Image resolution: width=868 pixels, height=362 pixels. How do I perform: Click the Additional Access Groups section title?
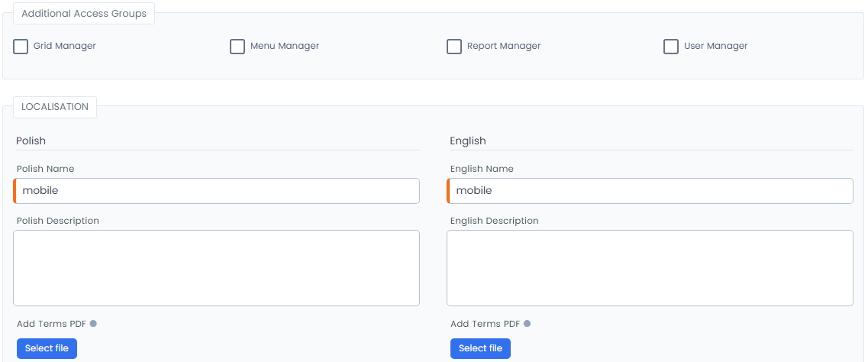pos(84,14)
